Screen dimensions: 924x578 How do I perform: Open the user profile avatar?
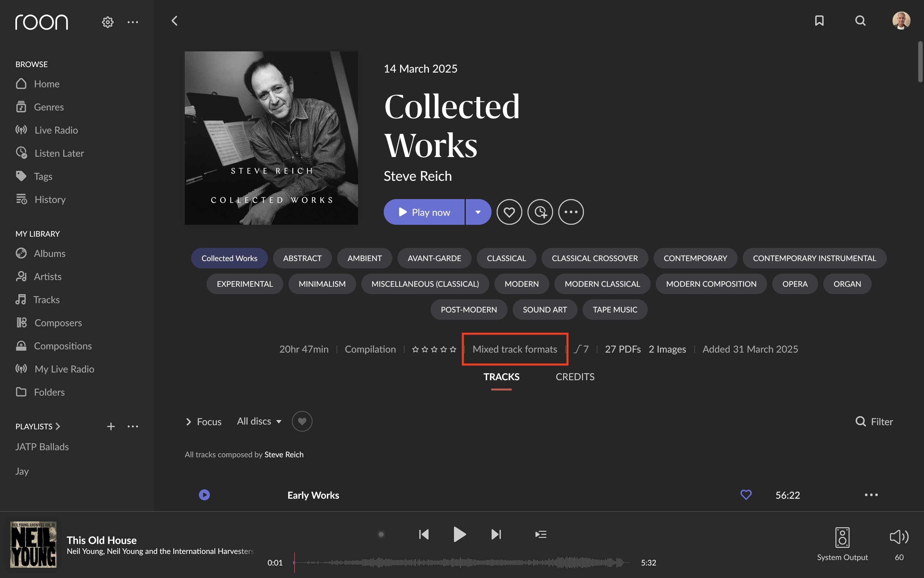pos(901,21)
